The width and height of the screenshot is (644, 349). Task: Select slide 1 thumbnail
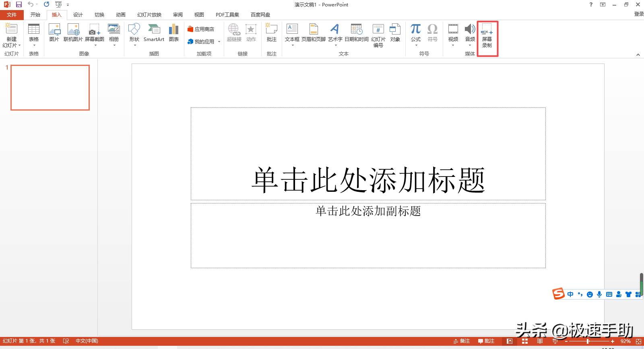(50, 88)
